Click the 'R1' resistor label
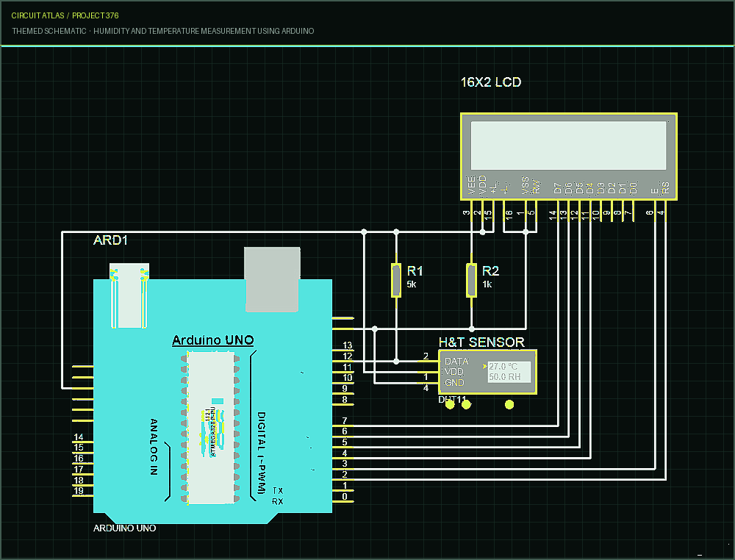This screenshot has height=560, width=735. click(x=415, y=271)
